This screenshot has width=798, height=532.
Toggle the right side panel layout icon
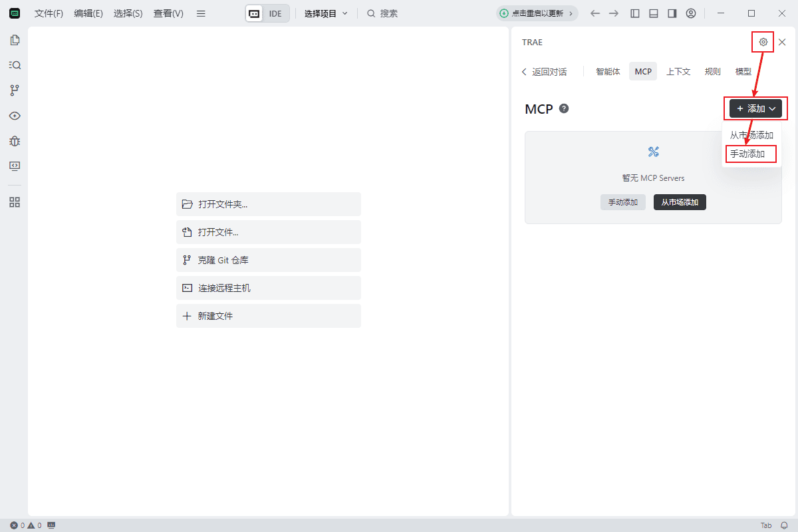[x=672, y=13]
